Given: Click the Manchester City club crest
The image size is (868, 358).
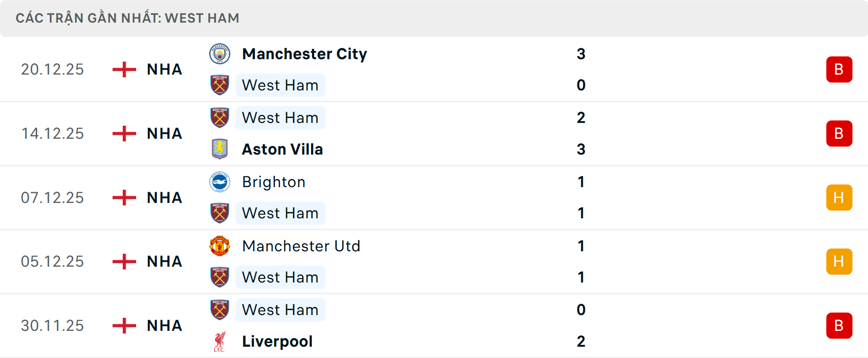Looking at the screenshot, I should (220, 54).
